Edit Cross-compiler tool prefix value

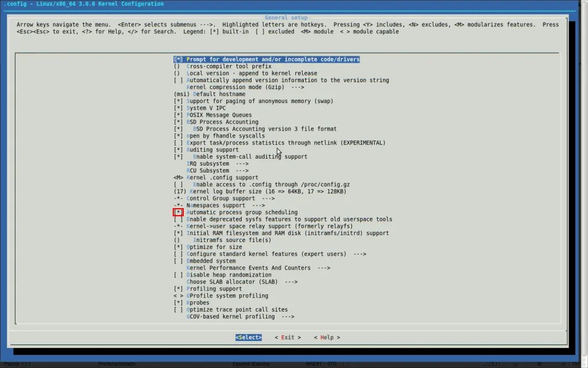pyautogui.click(x=222, y=66)
